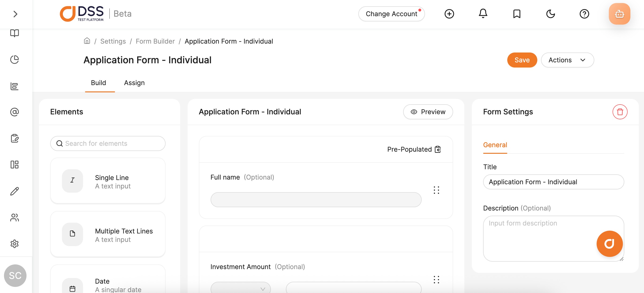Viewport: 644px width, 293px height.
Task: Click the Search for elements field
Action: pyautogui.click(x=108, y=143)
